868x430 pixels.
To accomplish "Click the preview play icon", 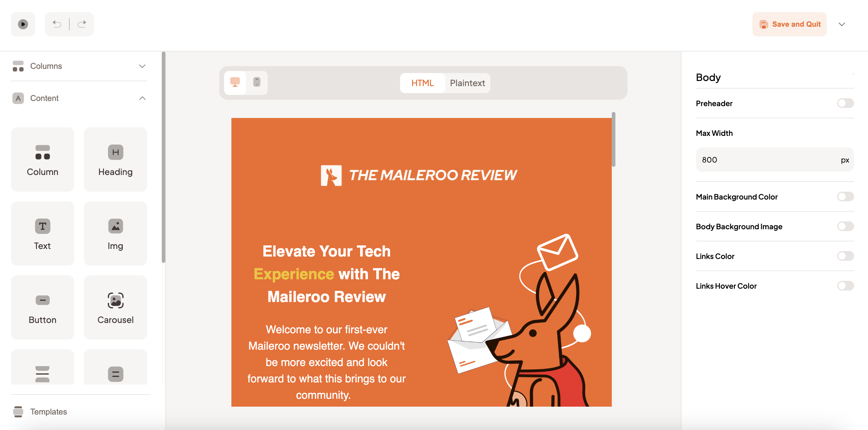I will click(x=23, y=24).
